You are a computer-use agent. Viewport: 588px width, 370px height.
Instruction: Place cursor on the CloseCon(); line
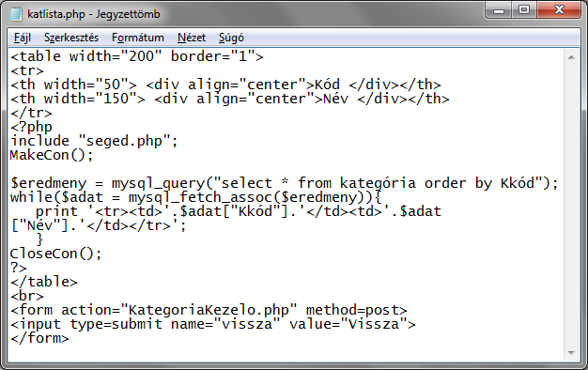55,254
